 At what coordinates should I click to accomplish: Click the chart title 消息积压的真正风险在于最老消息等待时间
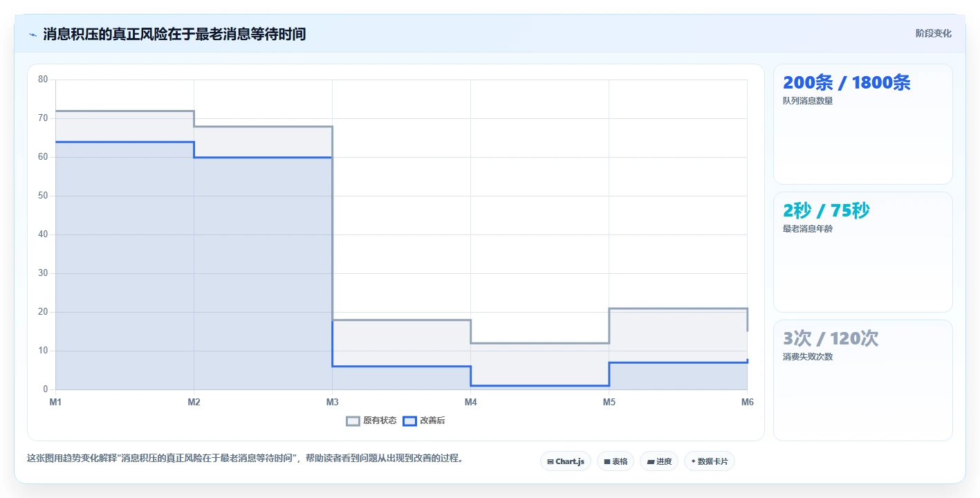pos(174,34)
